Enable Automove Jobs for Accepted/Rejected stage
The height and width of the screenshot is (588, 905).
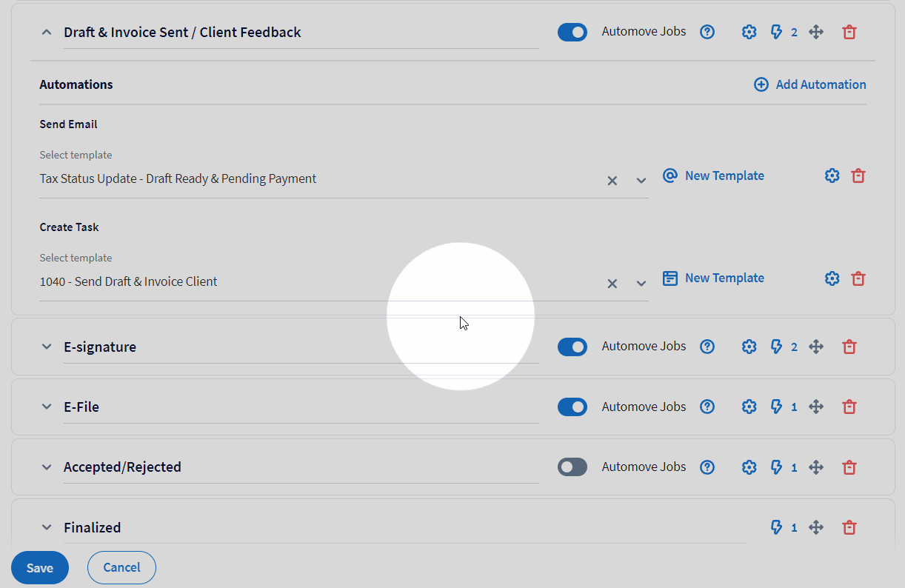click(572, 467)
